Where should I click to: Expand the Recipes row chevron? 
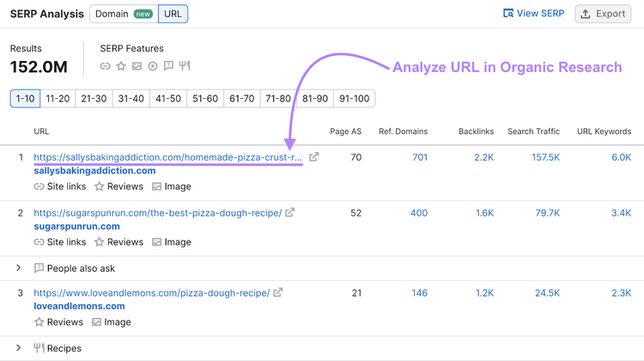(x=19, y=348)
